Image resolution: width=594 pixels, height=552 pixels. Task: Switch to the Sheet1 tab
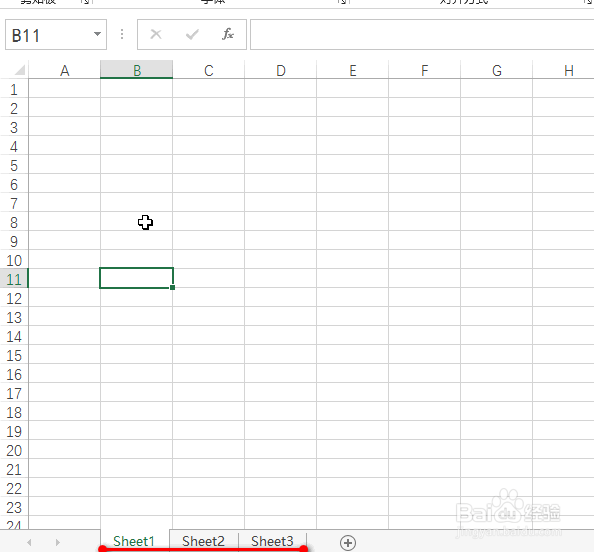pyautogui.click(x=134, y=541)
